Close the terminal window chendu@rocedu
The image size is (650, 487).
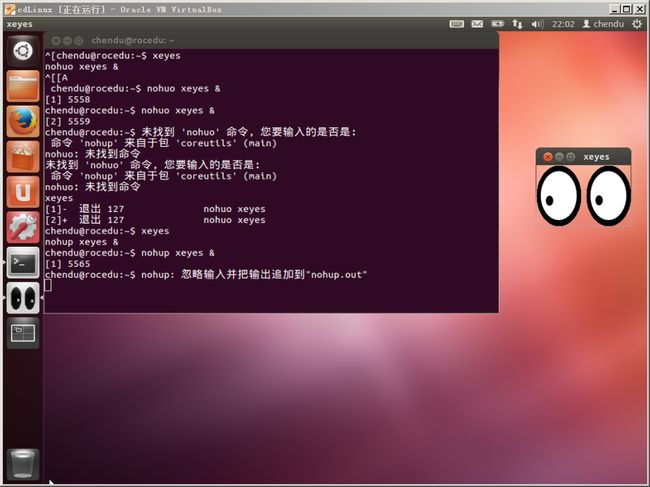pos(56,41)
